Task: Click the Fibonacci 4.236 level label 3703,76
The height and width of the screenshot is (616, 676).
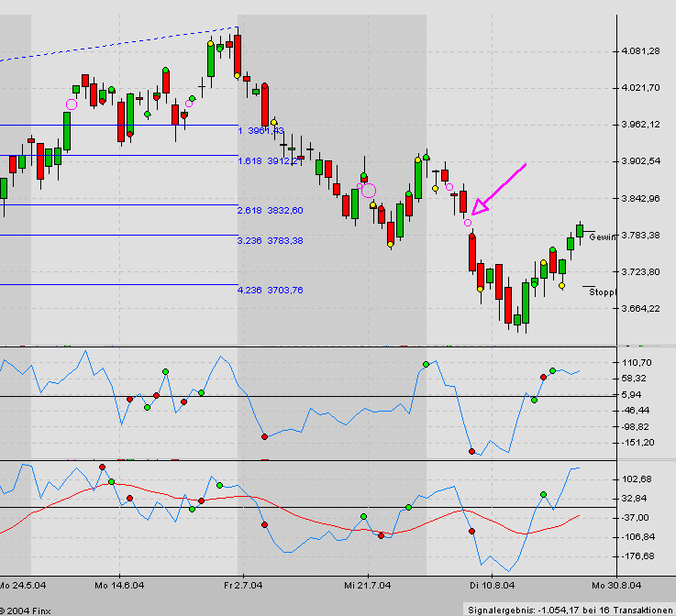Action: pyautogui.click(x=270, y=290)
